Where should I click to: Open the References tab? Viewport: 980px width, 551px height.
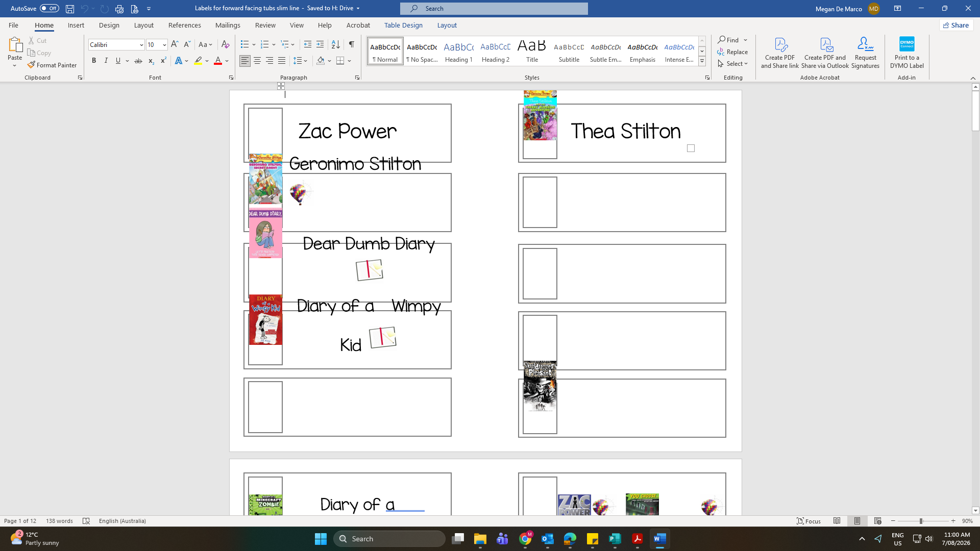pos(185,25)
